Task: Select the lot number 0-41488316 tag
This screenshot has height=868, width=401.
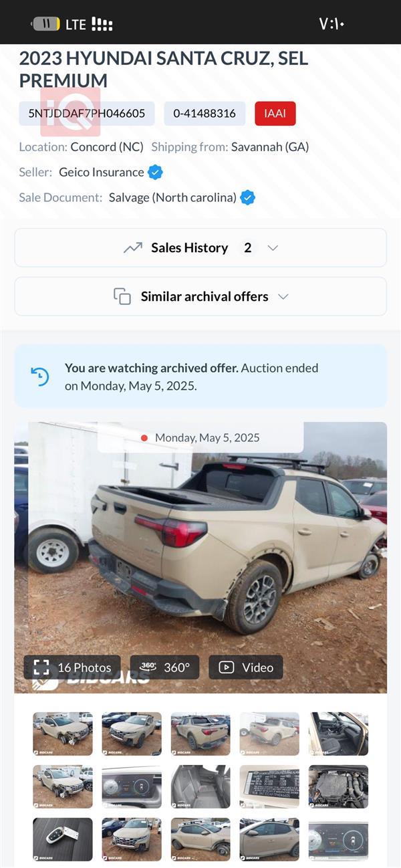Action: click(x=205, y=114)
